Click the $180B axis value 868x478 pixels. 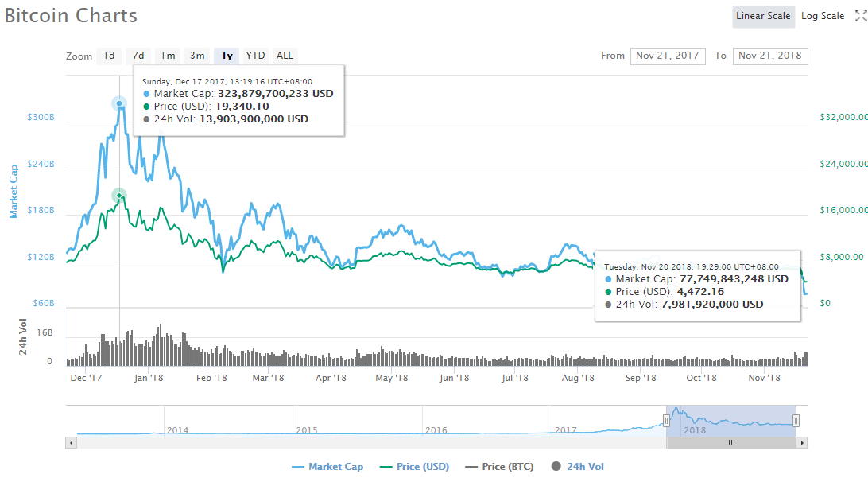coord(41,211)
